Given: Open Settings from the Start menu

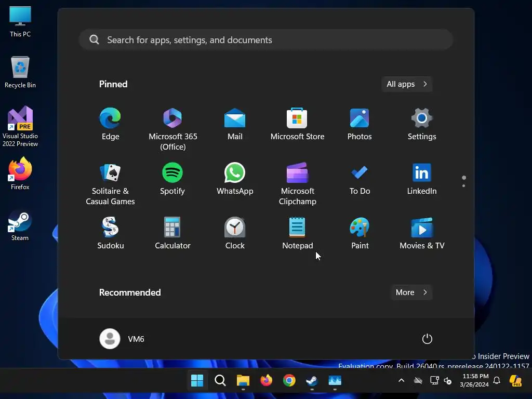Looking at the screenshot, I should point(422,124).
